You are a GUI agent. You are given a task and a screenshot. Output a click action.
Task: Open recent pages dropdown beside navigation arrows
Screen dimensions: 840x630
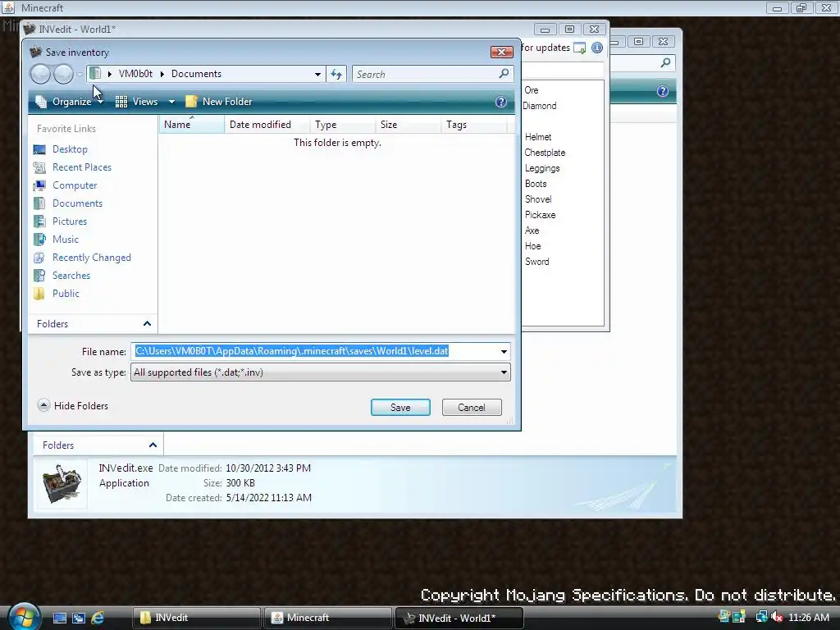tap(80, 74)
